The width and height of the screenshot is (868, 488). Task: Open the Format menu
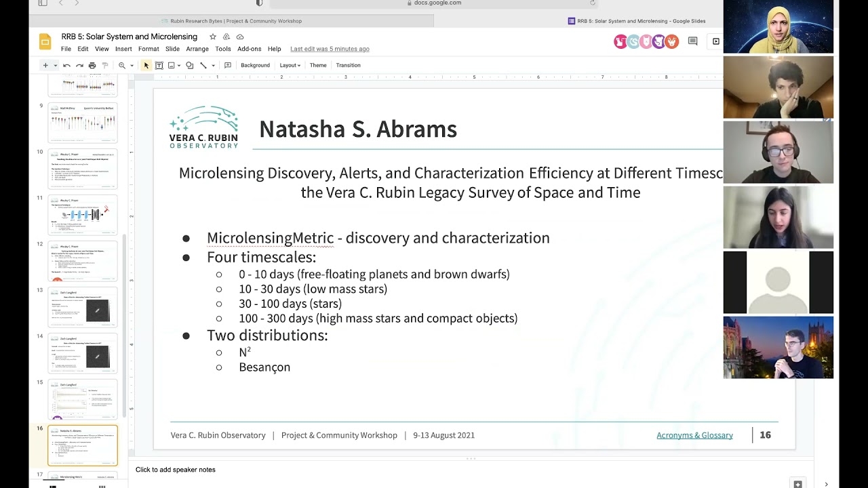(x=149, y=49)
